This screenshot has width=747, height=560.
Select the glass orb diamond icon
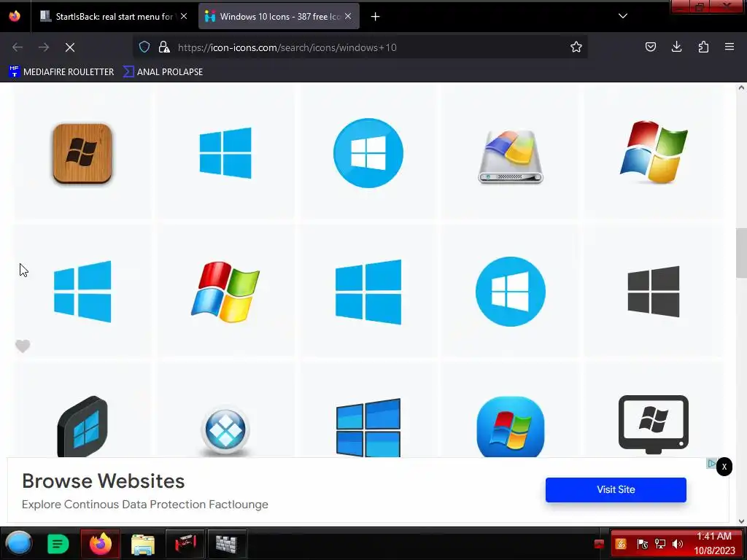click(x=225, y=430)
